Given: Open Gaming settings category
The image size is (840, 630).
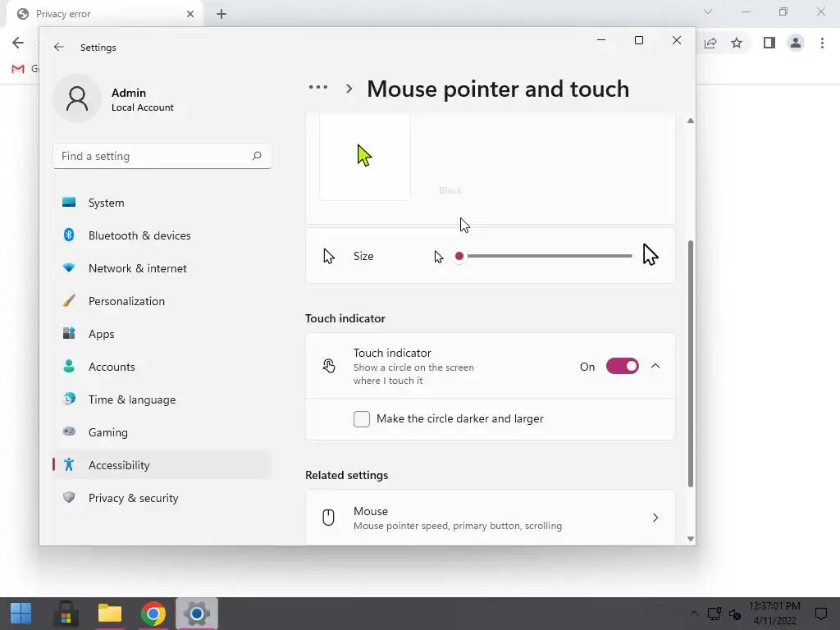Looking at the screenshot, I should pyautogui.click(x=162, y=432).
